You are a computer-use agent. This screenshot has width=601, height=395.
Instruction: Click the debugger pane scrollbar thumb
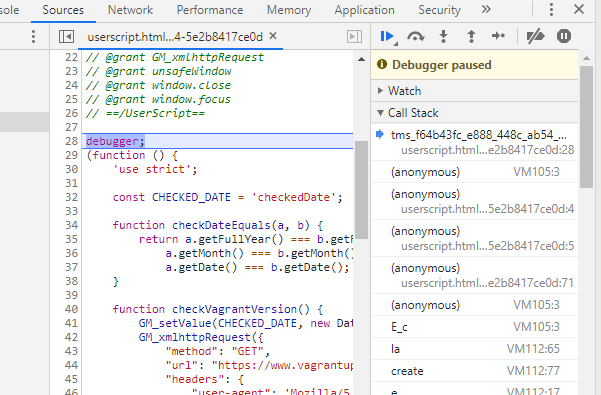point(586,126)
